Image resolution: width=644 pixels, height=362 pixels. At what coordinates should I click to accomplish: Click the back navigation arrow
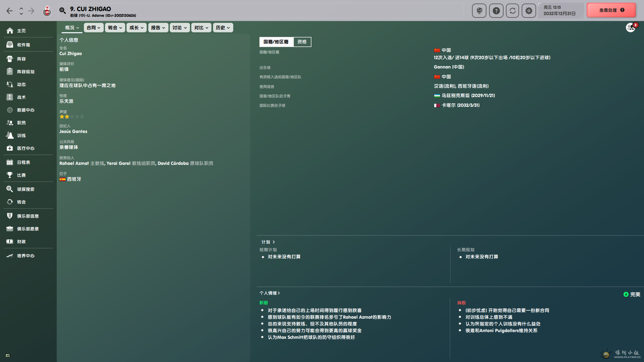pyautogui.click(x=9, y=11)
